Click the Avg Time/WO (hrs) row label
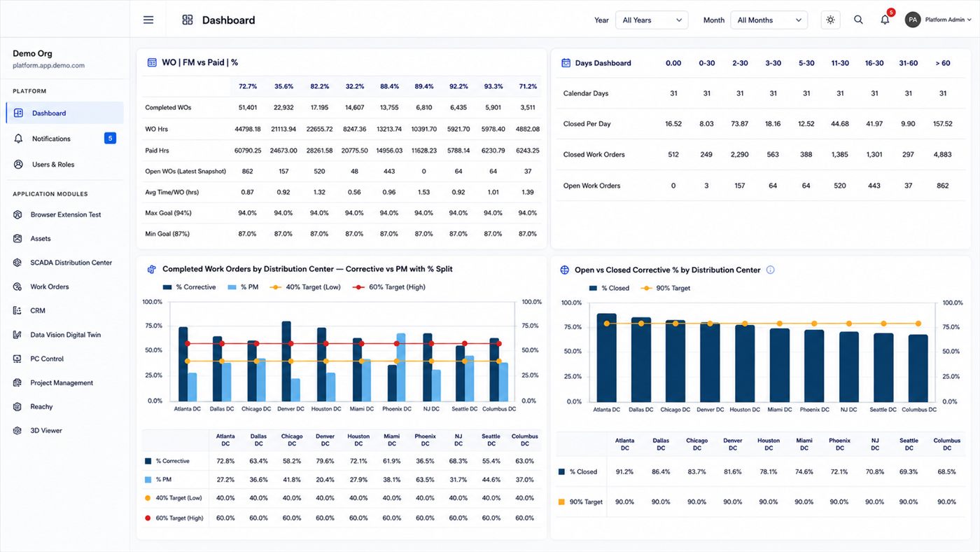 pyautogui.click(x=171, y=192)
